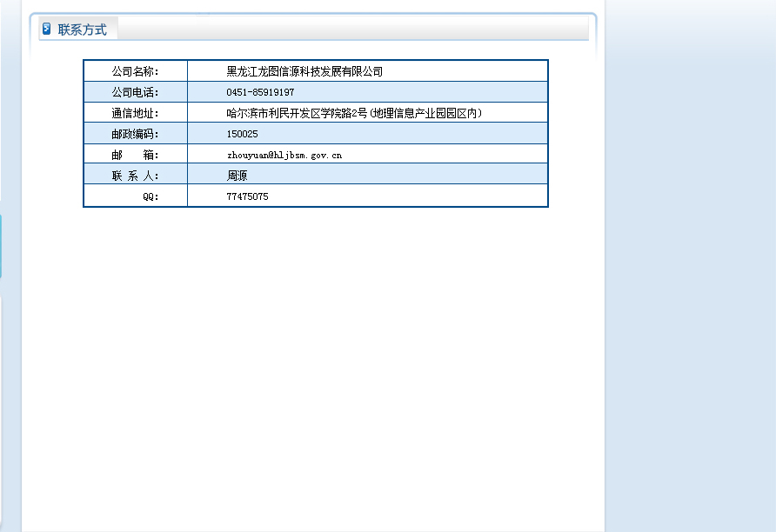Image resolution: width=776 pixels, height=532 pixels.
Task: Click the blue icon beside 联系方式 header
Action: (46, 30)
